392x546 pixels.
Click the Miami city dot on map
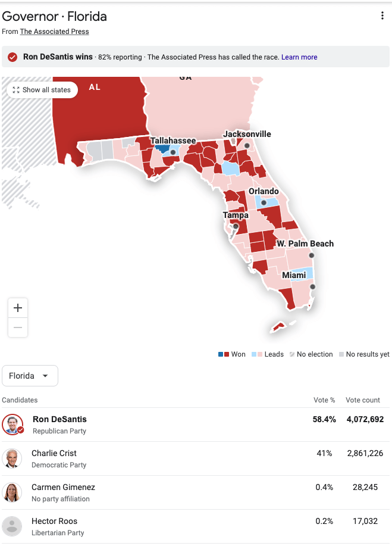313,287
